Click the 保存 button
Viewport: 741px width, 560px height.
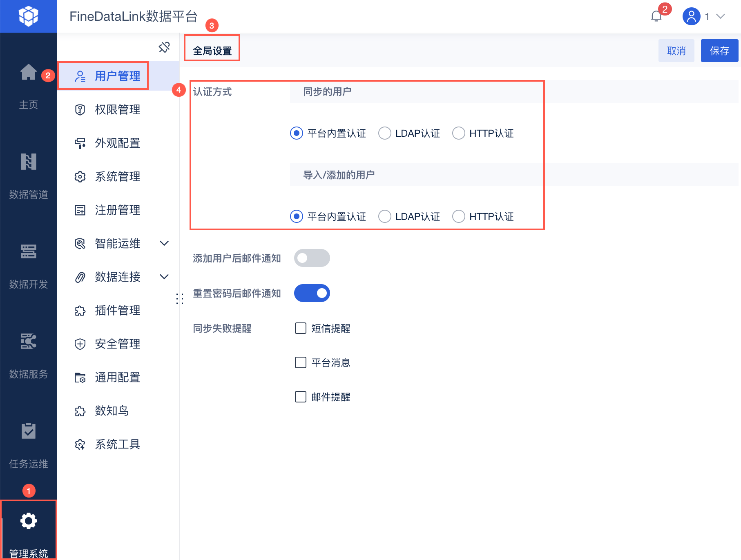coord(720,51)
